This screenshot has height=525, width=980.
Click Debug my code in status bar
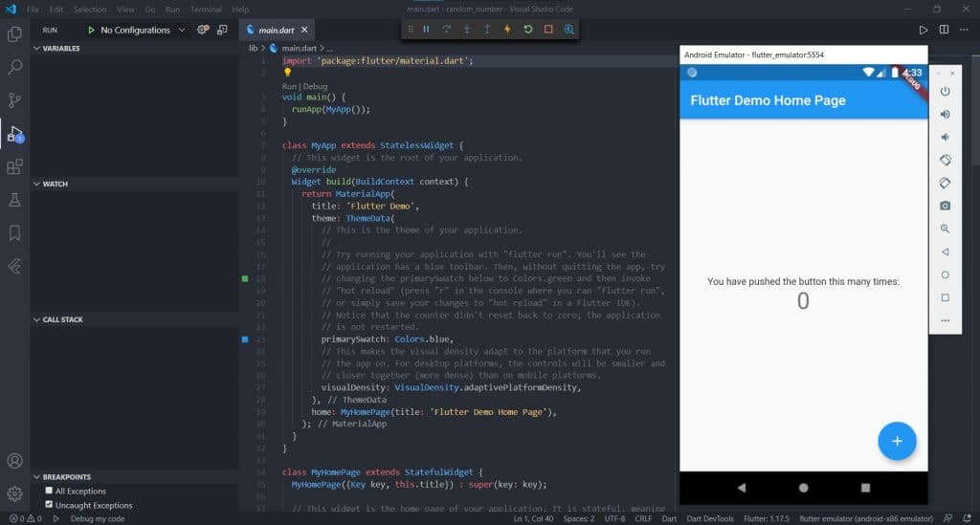tap(98, 518)
